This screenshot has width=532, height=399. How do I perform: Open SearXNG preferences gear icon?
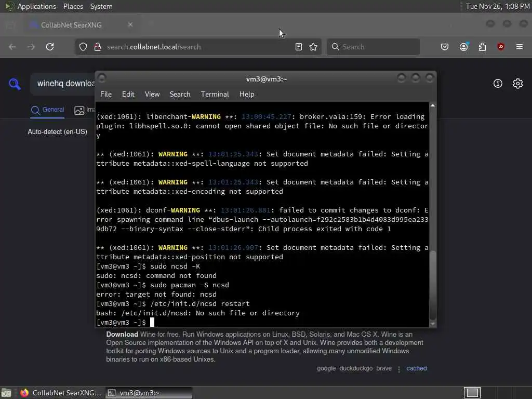coord(518,84)
